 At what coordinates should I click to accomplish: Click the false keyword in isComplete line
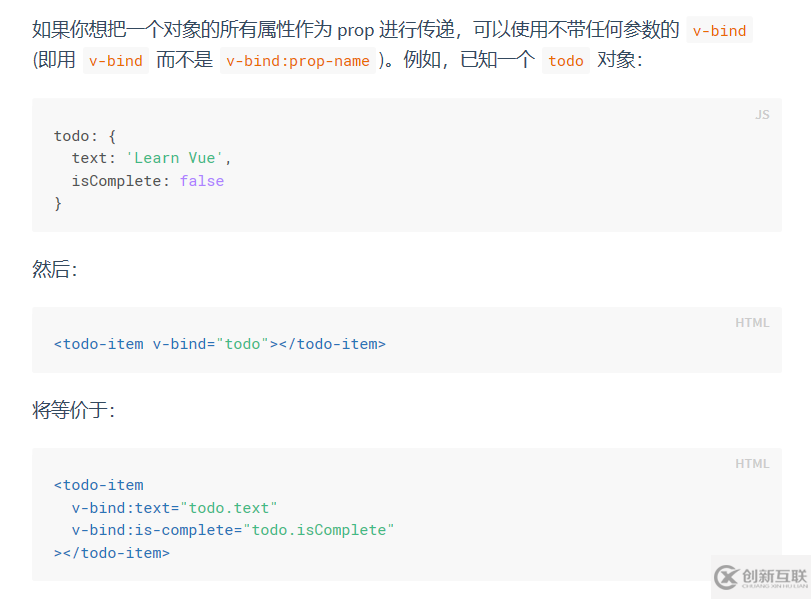tap(201, 181)
